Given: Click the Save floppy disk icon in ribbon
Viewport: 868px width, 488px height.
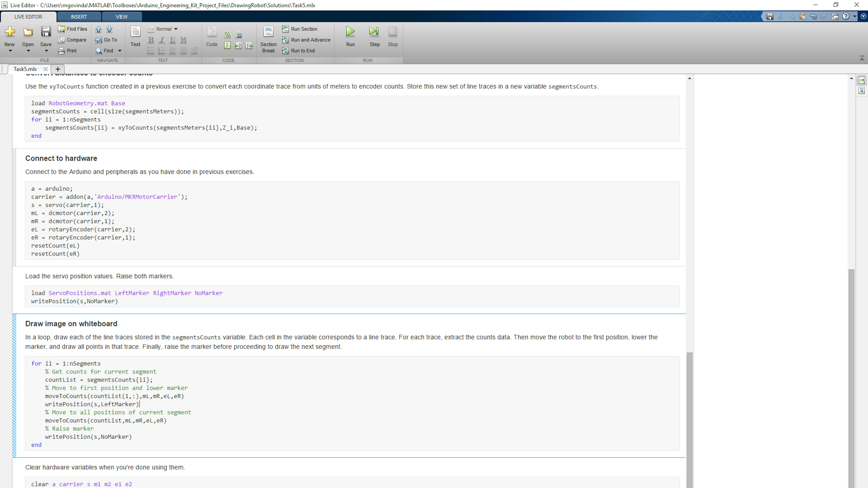Looking at the screenshot, I should (x=46, y=32).
